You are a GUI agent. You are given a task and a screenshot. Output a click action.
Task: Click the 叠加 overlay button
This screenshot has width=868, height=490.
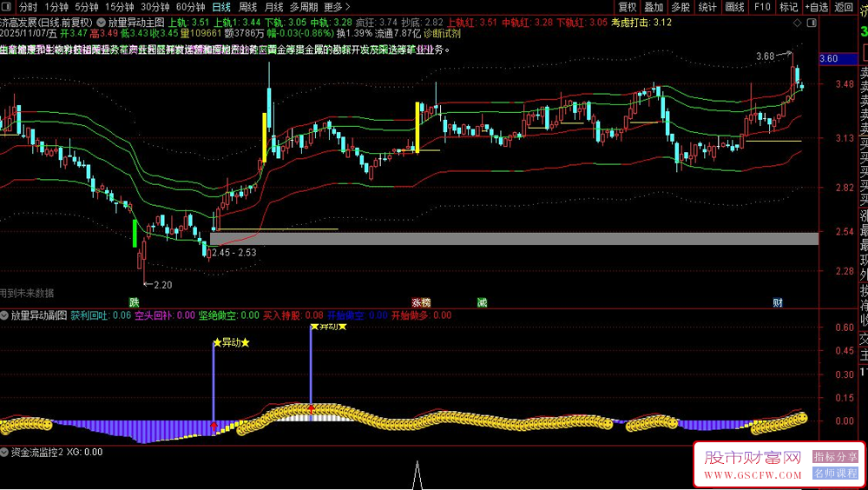pos(654,7)
